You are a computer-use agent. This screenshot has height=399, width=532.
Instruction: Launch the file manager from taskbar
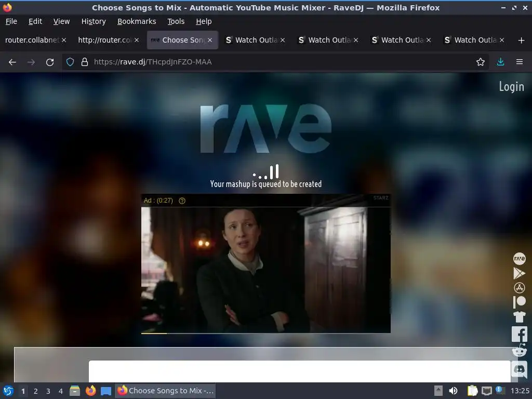(75, 391)
